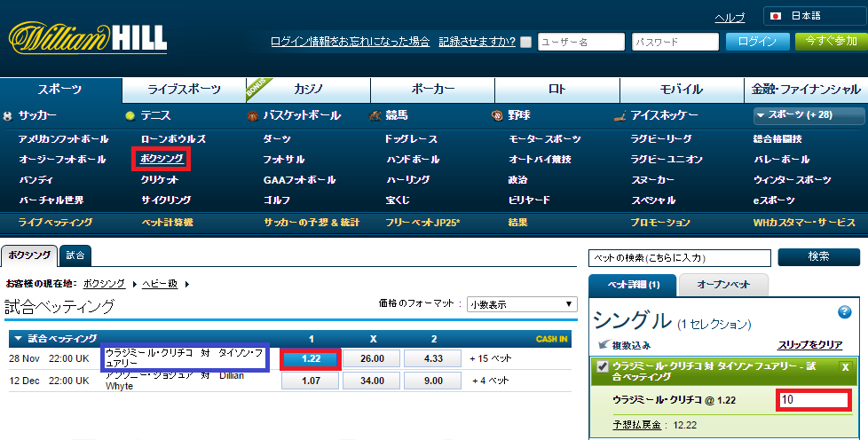The image size is (868, 440).
Task: Select odds 4.33 for Tyson Fury
Action: [433, 358]
